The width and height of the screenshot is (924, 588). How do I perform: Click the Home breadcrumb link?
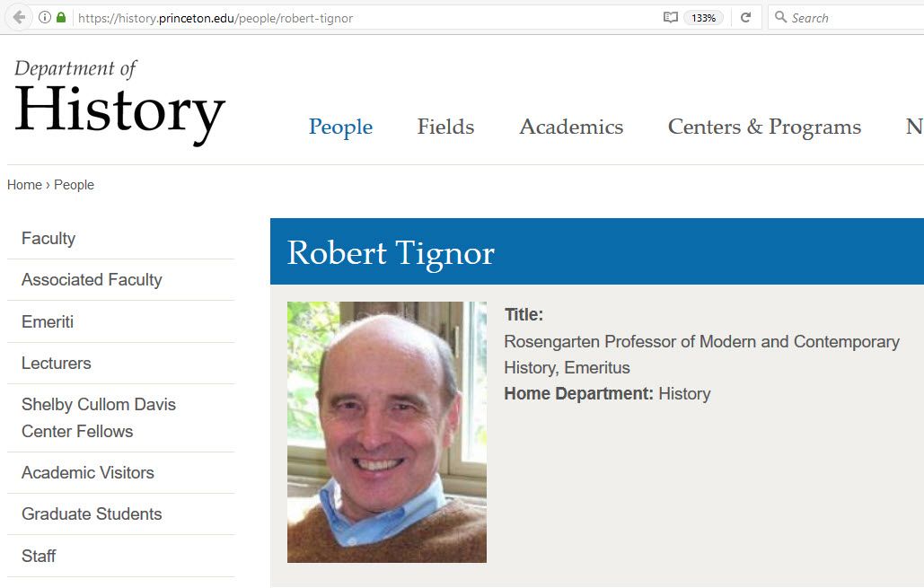[x=23, y=184]
